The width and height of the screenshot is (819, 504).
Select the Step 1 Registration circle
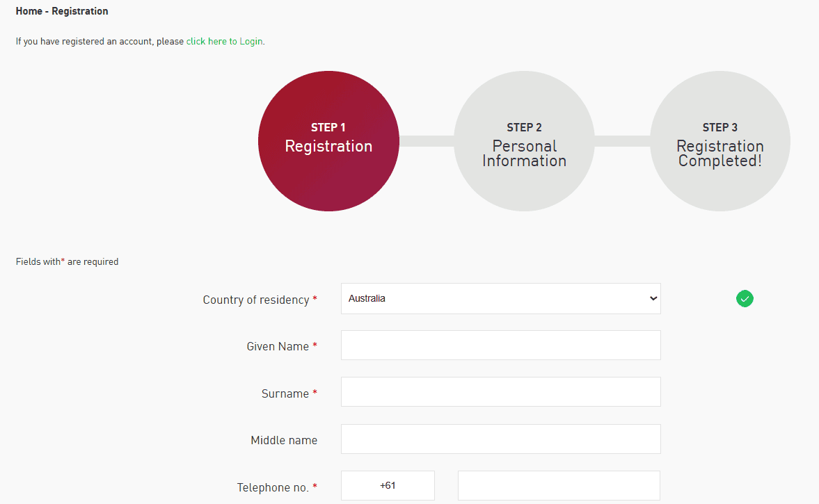(x=328, y=140)
